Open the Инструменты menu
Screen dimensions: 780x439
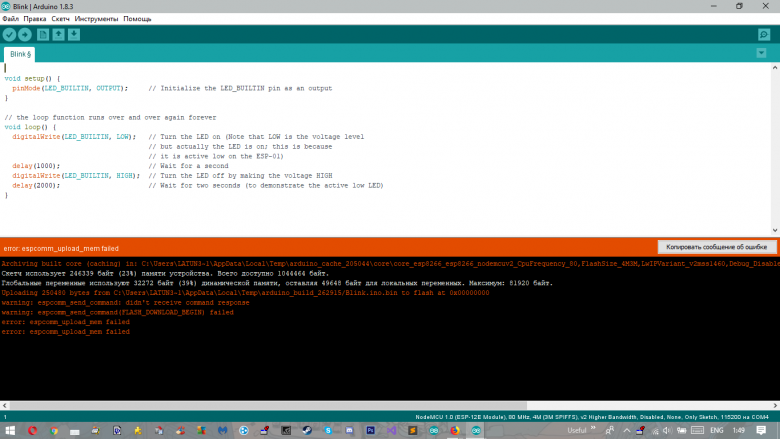click(96, 19)
